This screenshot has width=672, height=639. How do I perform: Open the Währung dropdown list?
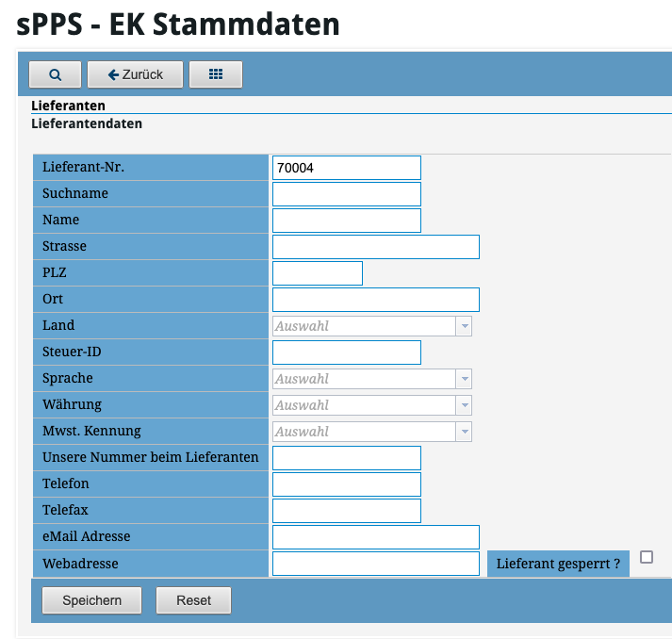371,405
